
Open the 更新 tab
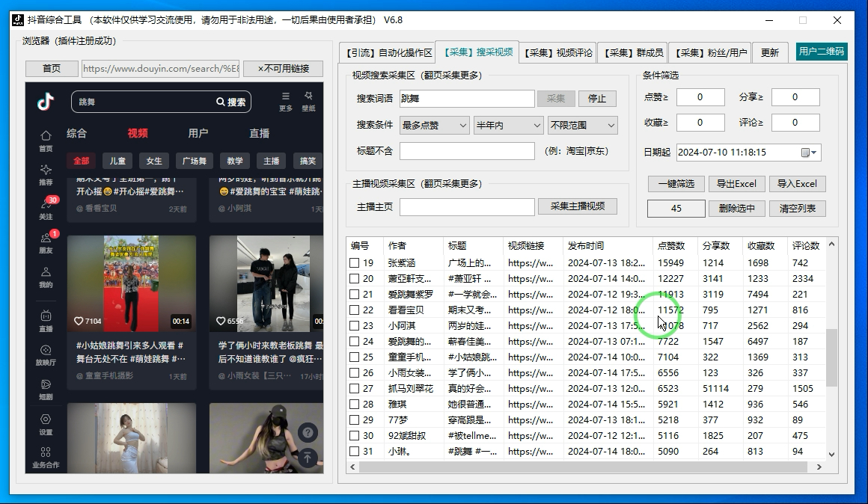(769, 52)
